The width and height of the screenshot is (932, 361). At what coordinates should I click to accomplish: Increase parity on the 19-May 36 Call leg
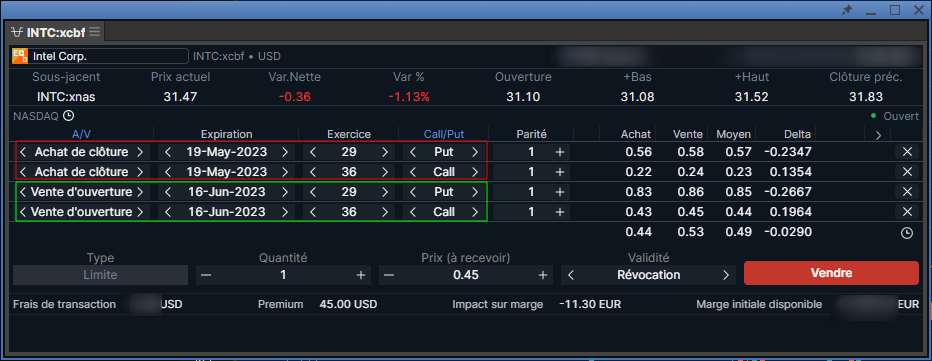pyautogui.click(x=559, y=172)
